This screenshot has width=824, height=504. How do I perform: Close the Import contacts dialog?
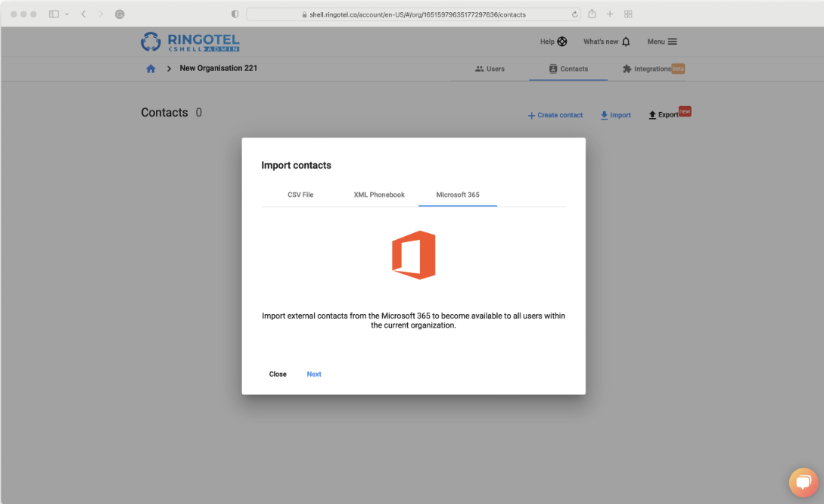pyautogui.click(x=278, y=374)
